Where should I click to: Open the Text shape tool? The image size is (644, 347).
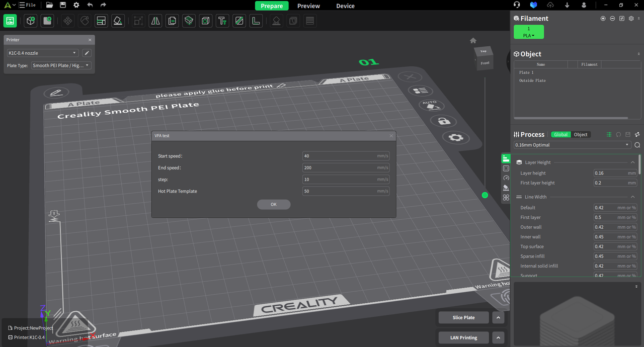222,21
